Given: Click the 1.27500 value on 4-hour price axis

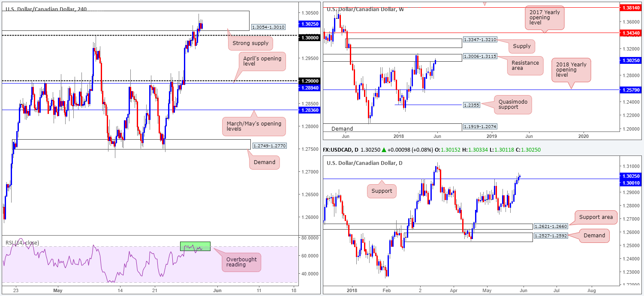Looking at the screenshot, I should pyautogui.click(x=310, y=149).
